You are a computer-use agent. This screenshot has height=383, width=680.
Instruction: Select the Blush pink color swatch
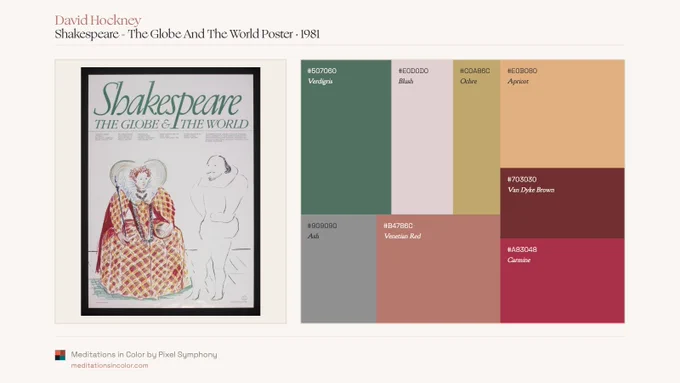click(x=422, y=137)
